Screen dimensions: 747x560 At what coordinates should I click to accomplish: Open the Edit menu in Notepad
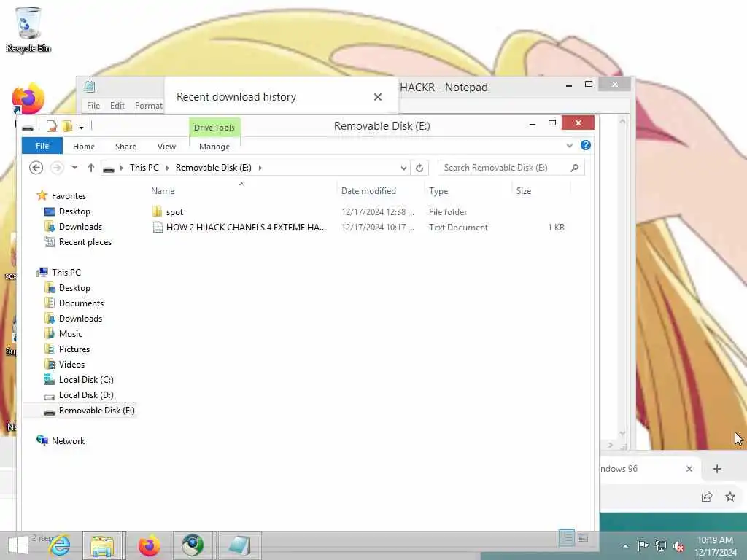tap(117, 105)
